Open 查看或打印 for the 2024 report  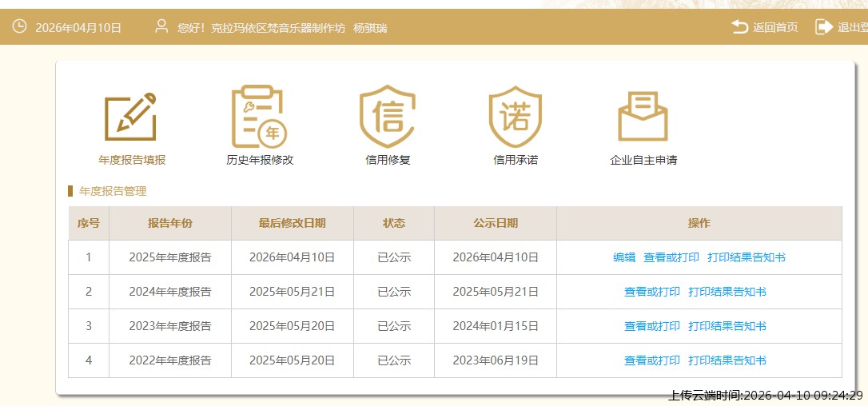(x=652, y=292)
